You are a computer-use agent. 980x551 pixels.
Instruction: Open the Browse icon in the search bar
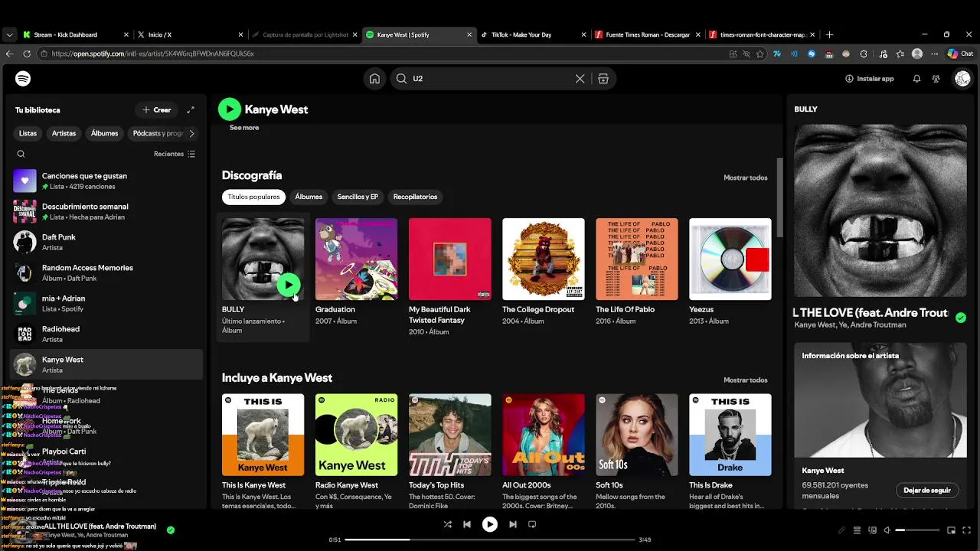click(603, 79)
